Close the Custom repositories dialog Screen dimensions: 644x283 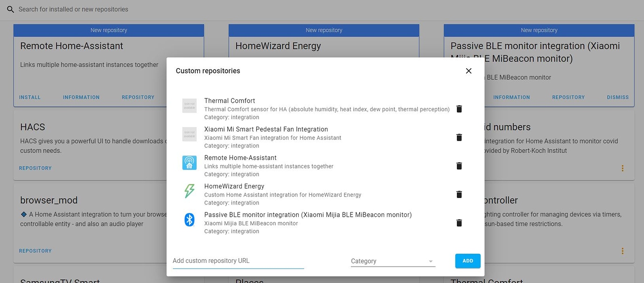click(469, 71)
